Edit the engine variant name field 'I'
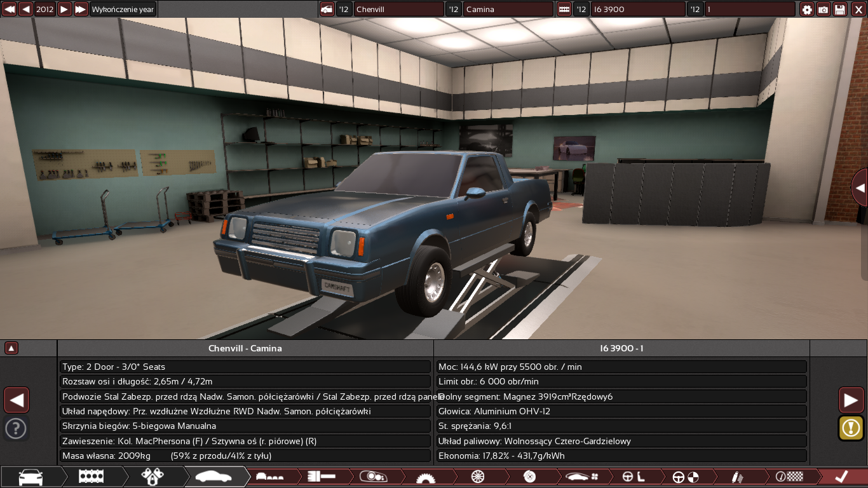 [x=750, y=9]
